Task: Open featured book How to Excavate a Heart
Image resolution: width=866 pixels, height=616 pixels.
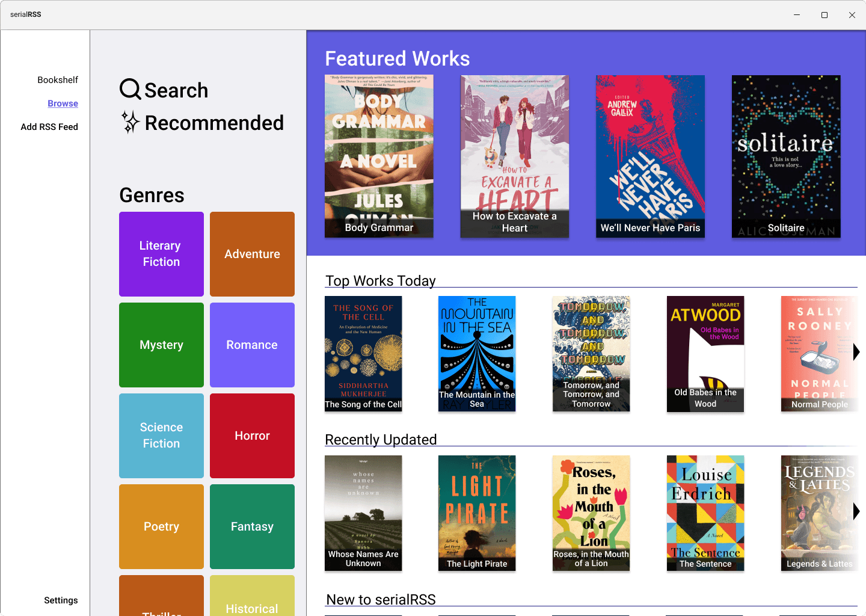Action: click(x=515, y=156)
